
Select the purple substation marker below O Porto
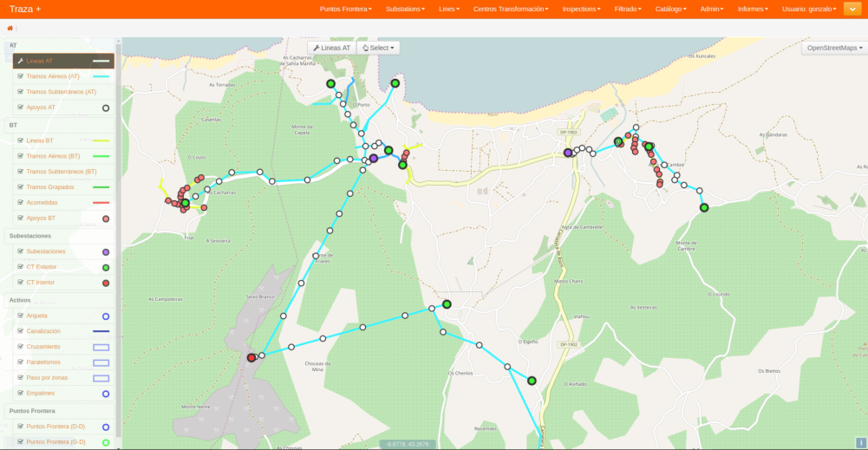click(x=374, y=159)
